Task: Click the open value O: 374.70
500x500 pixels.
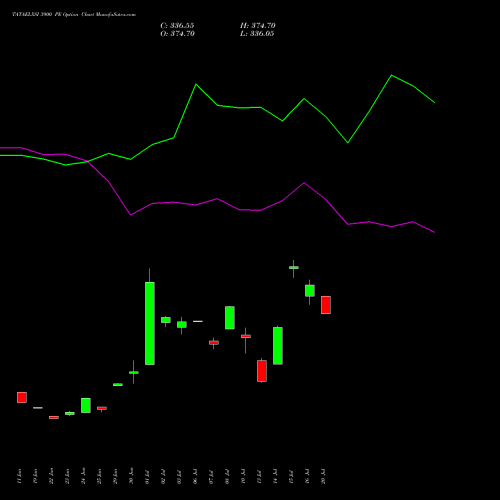Action: tap(177, 34)
